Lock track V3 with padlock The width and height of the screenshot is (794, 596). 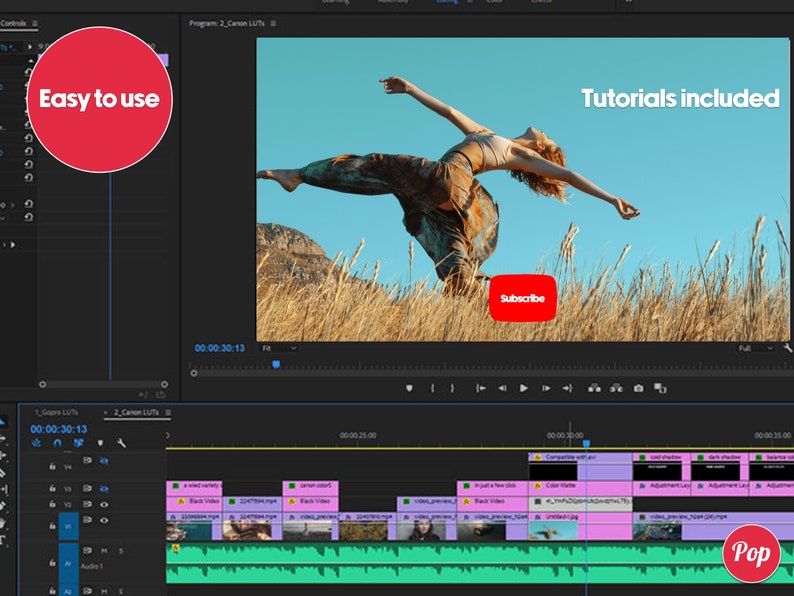coord(52,488)
